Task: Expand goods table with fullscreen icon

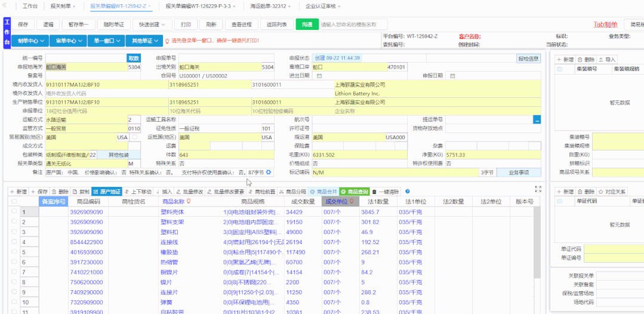Action: [538, 189]
